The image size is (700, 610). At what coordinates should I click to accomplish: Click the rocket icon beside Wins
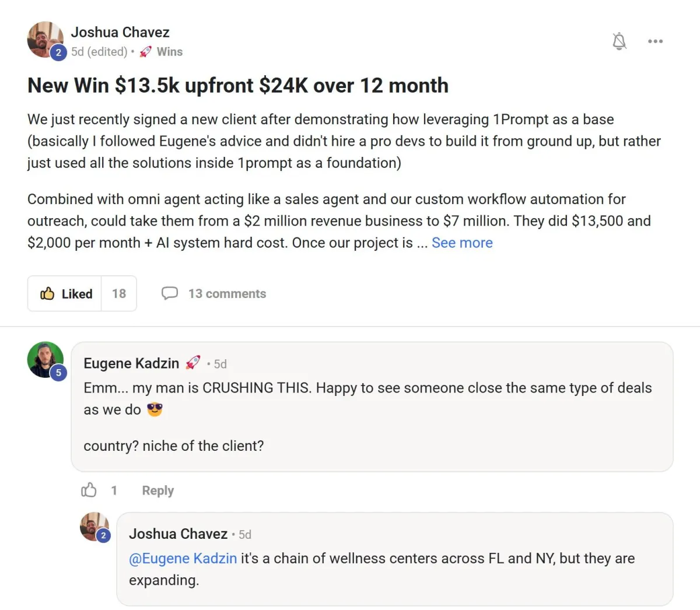point(146,52)
